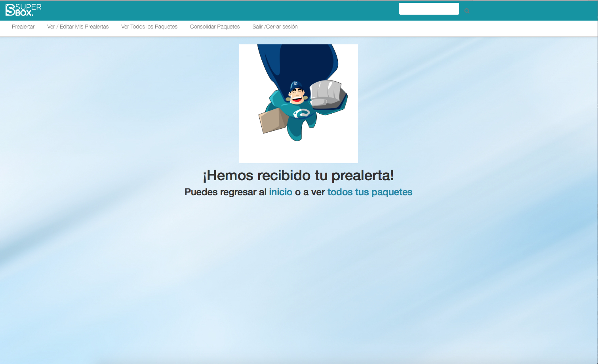
Task: Follow the inicio link
Action: (281, 192)
